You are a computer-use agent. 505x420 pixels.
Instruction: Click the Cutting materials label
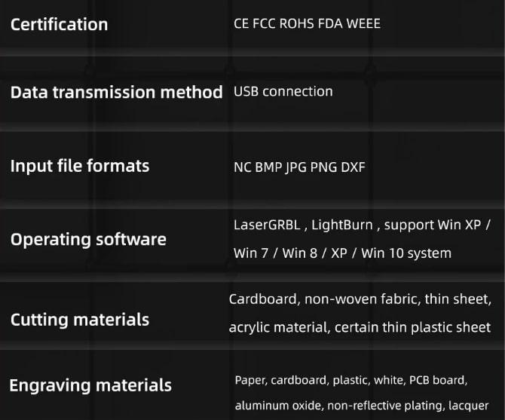pos(80,320)
